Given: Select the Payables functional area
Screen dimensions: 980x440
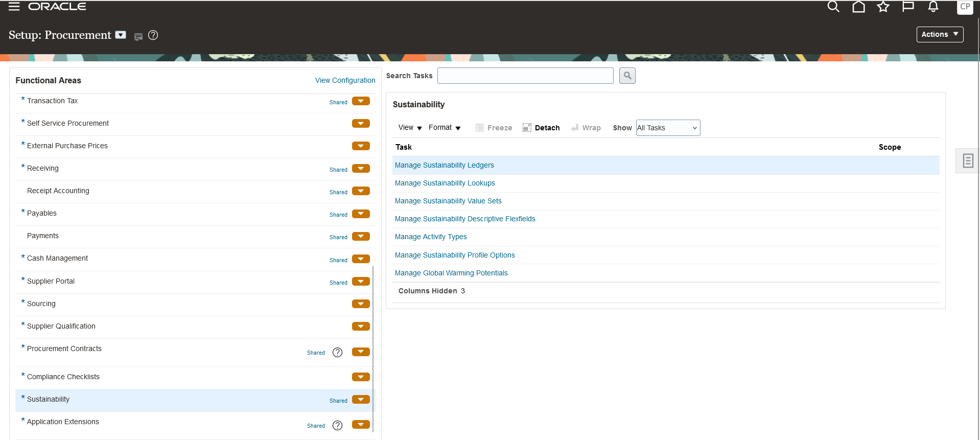Looking at the screenshot, I should 42,213.
